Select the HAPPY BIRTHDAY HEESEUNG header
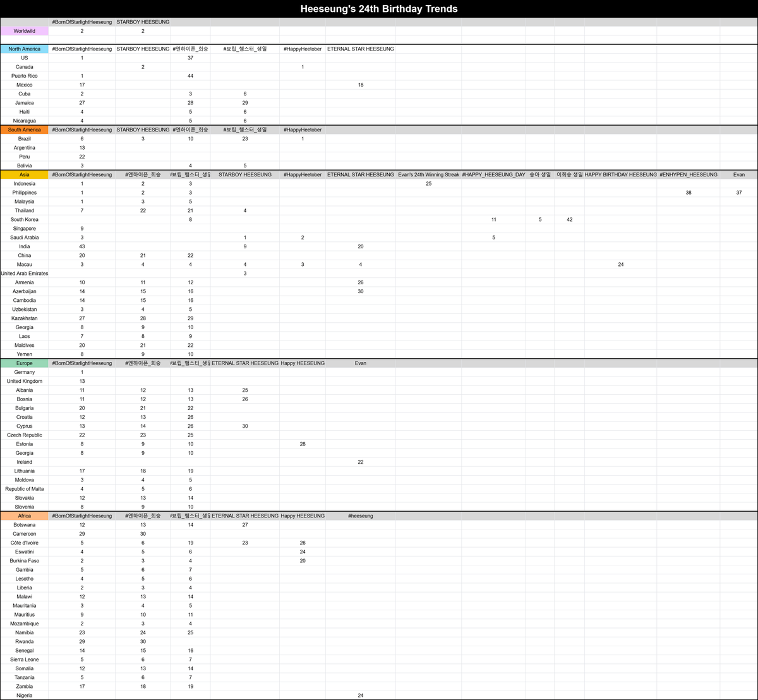 coord(621,174)
